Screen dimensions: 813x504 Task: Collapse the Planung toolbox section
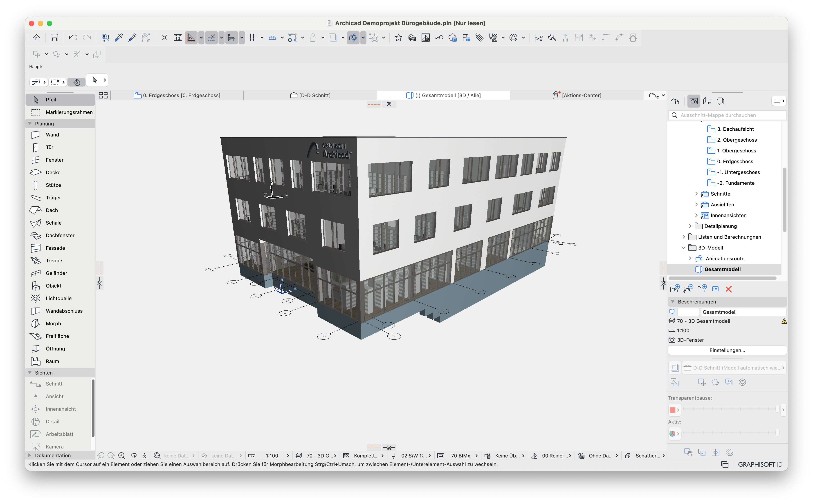pos(30,124)
